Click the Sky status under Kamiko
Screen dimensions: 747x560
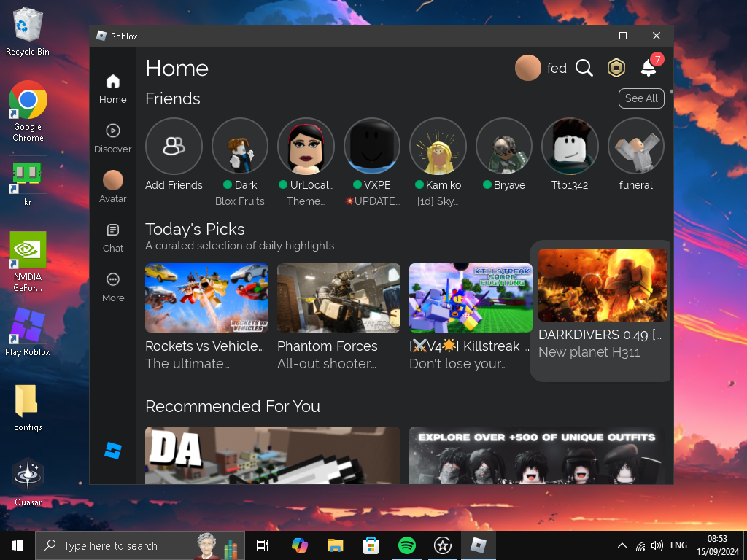pos(438,201)
